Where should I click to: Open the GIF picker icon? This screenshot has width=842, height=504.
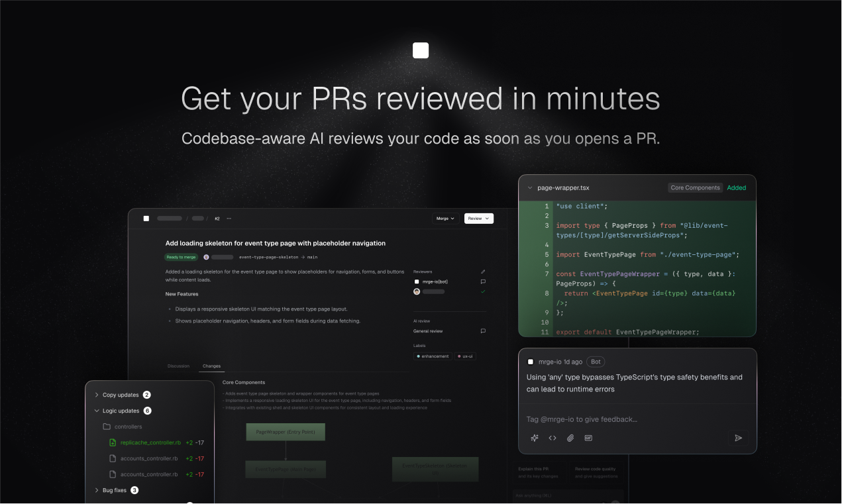588,438
